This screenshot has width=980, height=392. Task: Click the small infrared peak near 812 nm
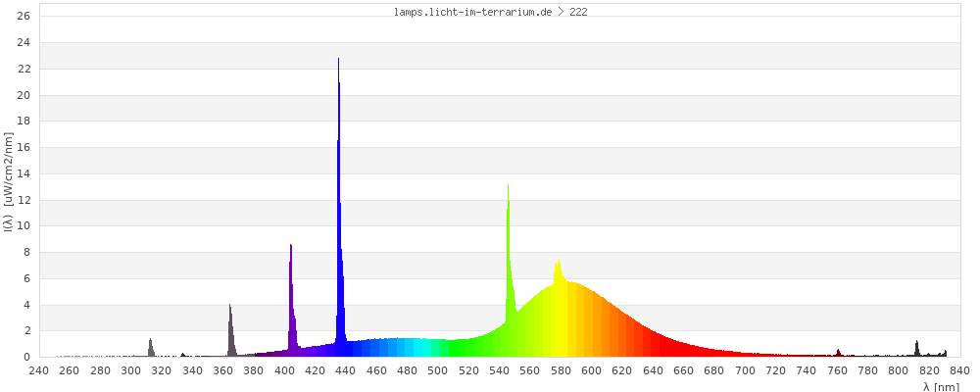click(x=917, y=349)
